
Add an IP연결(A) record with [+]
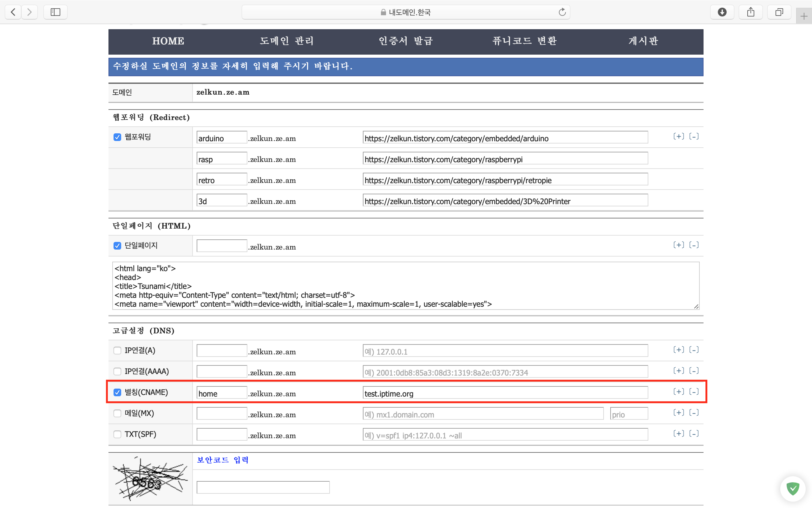tap(678, 350)
